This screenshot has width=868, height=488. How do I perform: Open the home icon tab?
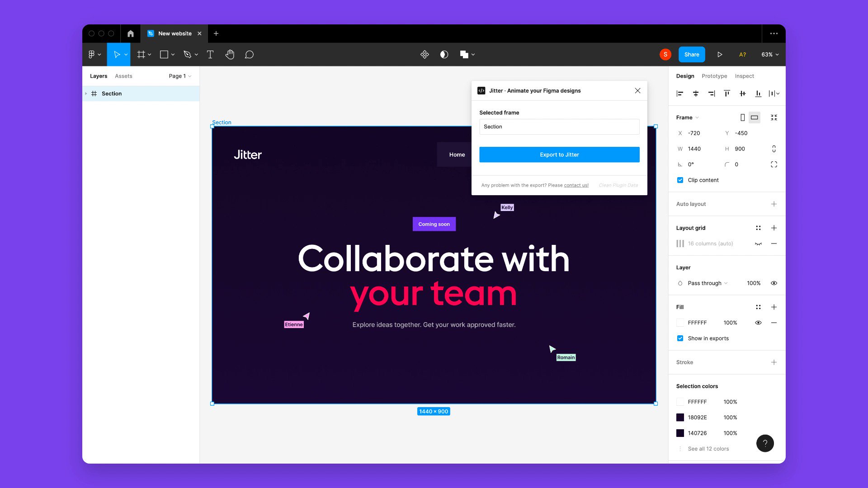[130, 33]
